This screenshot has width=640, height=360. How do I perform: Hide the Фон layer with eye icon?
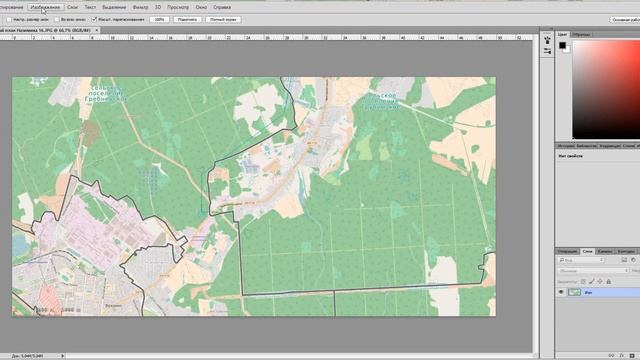561,292
